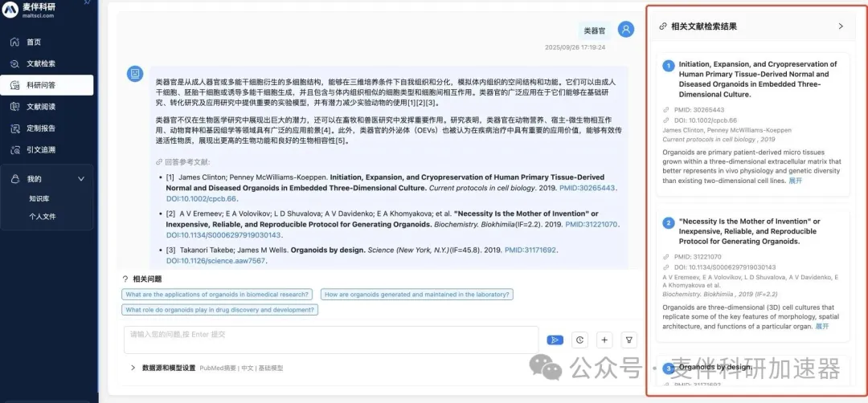The image size is (868, 403).
Task: Open chat history clock icon
Action: [579, 340]
